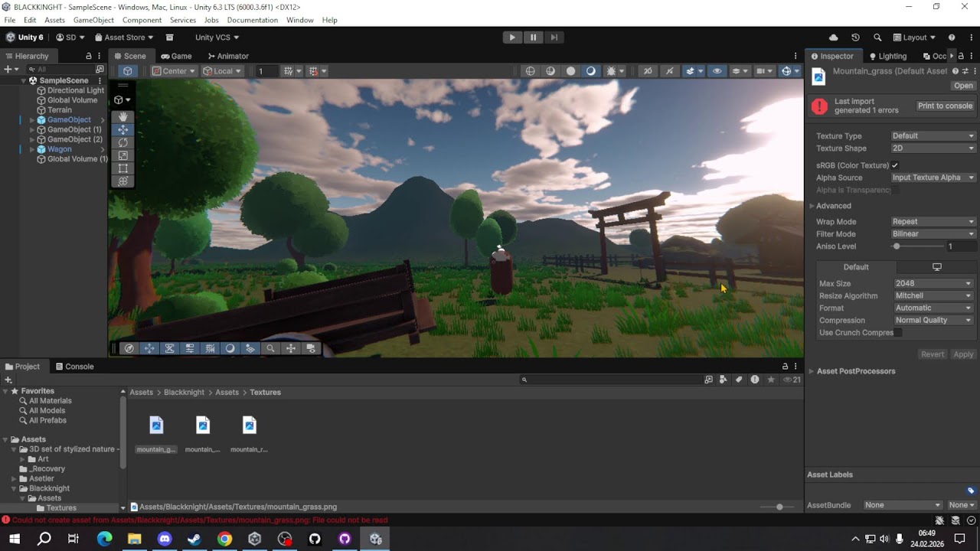Open the Wrap Mode dropdown
The height and width of the screenshot is (551, 980).
[x=933, y=222]
